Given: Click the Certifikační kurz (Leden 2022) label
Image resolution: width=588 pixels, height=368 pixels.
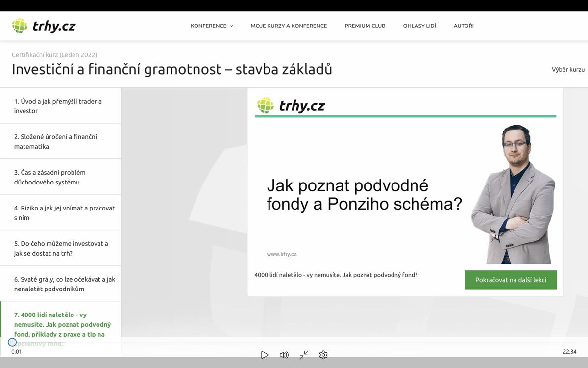Looking at the screenshot, I should 54,55.
